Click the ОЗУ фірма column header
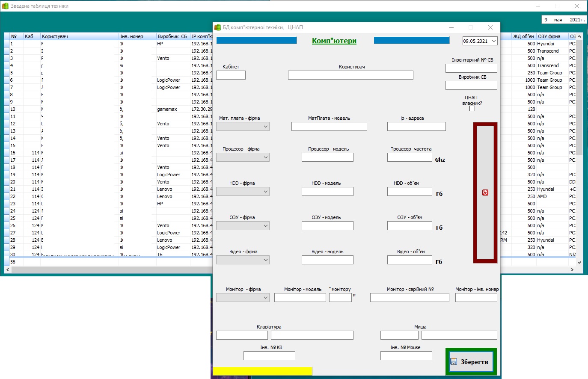 pos(552,36)
